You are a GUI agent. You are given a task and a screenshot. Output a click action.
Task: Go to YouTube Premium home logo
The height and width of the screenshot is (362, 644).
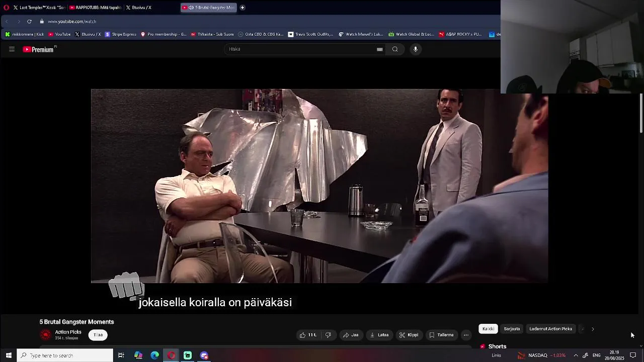click(x=38, y=49)
